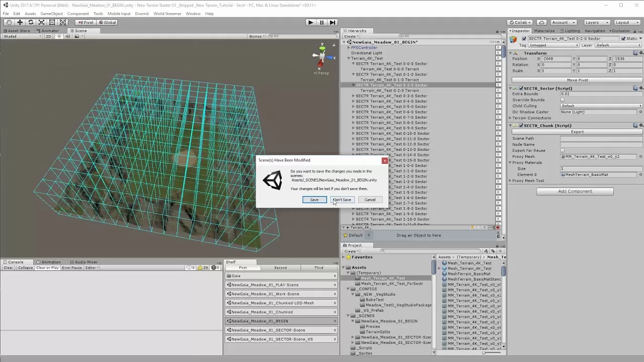The height and width of the screenshot is (362, 644).
Task: Disable the SECTR_Sector script checkbox
Action: pyautogui.click(x=521, y=88)
